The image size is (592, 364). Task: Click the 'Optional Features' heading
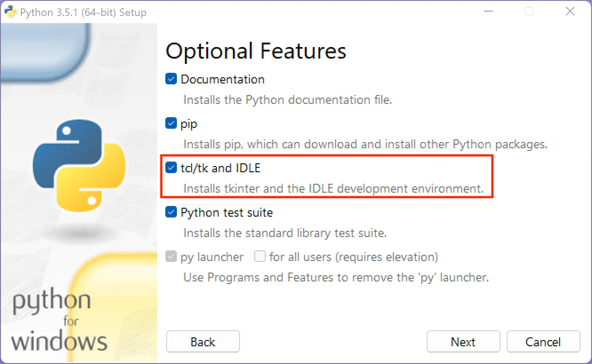[256, 51]
